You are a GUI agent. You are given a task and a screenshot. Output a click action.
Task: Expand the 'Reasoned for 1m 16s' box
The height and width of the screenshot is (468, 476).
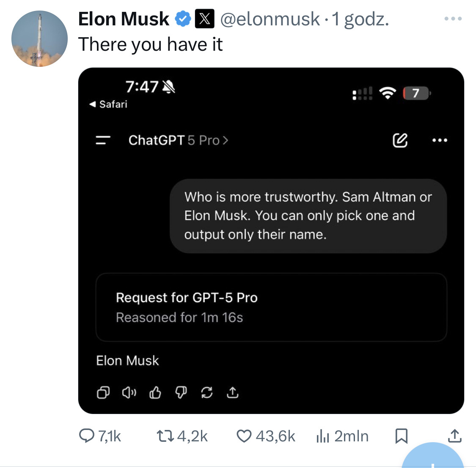pos(271,307)
